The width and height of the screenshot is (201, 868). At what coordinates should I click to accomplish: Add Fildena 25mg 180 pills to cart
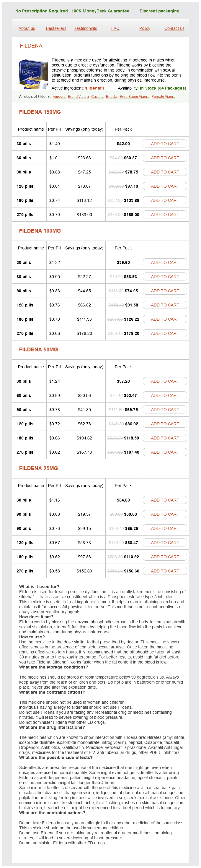point(165,557)
